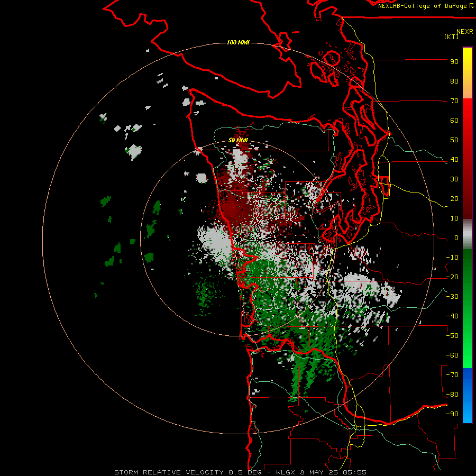Viewport: 476px width, 476px height.
Task: Click the 40 value on the velocity scale
Action: 454,160
